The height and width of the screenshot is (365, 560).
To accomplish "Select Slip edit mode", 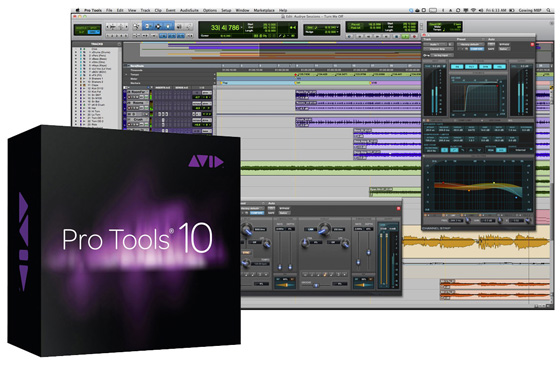I will pos(81,32).
